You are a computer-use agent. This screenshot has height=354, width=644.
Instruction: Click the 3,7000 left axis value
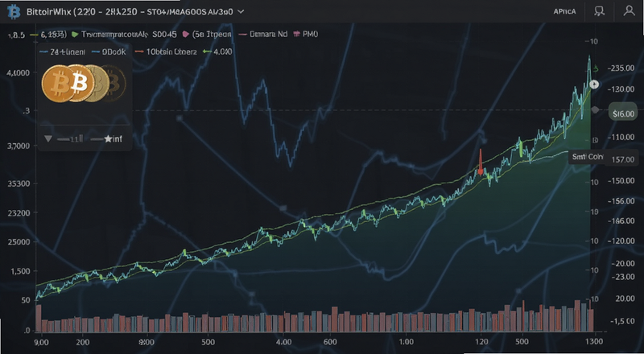pyautogui.click(x=19, y=146)
